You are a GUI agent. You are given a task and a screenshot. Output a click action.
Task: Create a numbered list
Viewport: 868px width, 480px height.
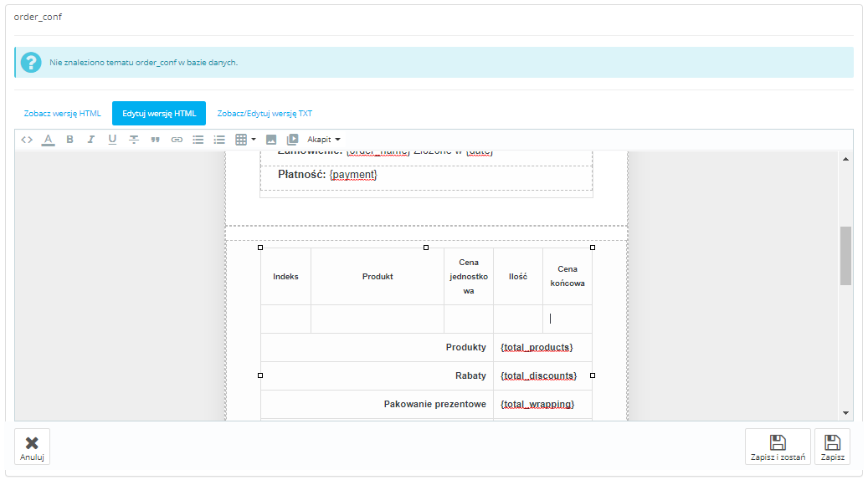click(220, 140)
